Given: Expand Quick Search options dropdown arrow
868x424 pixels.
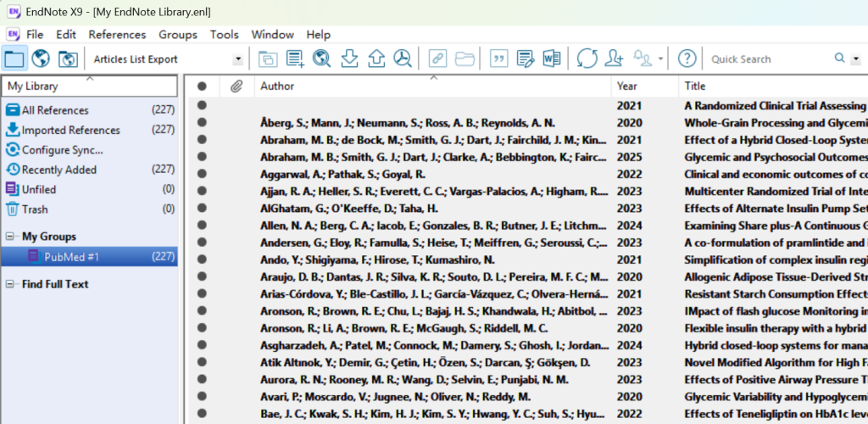Looking at the screenshot, I should pyautogui.click(x=854, y=59).
